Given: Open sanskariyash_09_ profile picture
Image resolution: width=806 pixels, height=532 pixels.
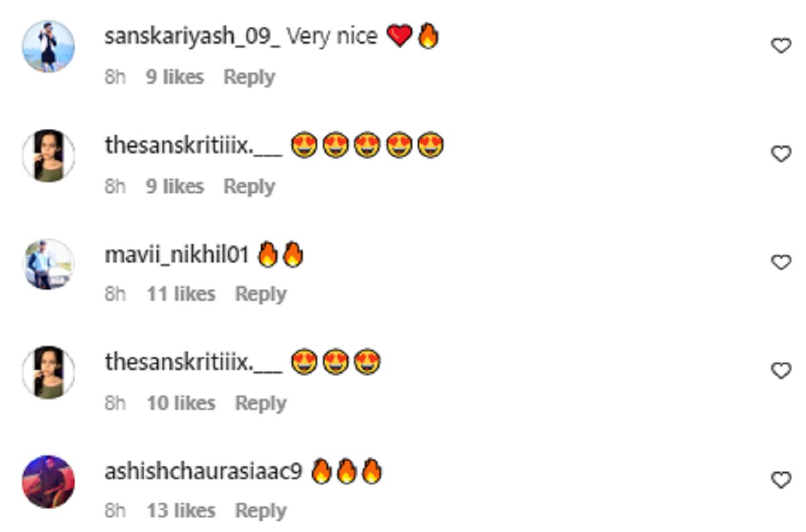Looking at the screenshot, I should (48, 46).
